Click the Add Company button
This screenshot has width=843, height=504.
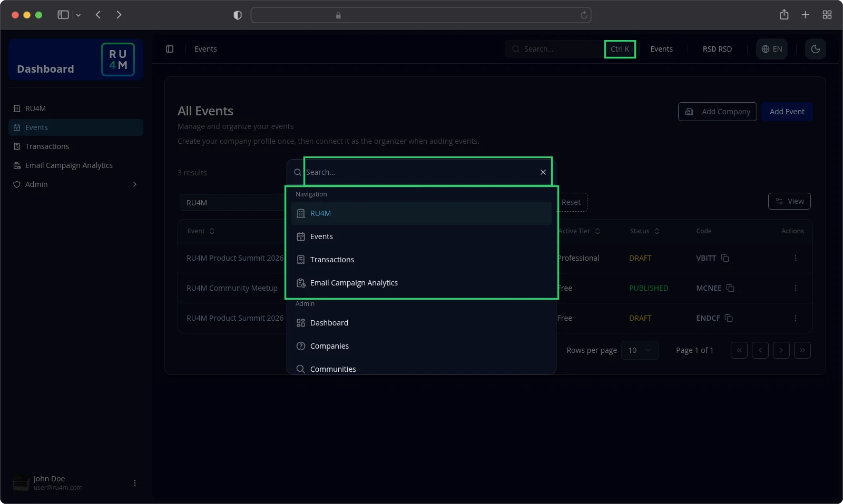point(717,112)
